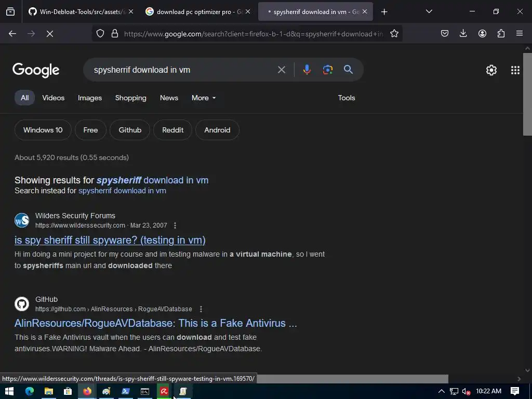This screenshot has height=399, width=532.
Task: Stop loading the current page
Action: pos(50,34)
